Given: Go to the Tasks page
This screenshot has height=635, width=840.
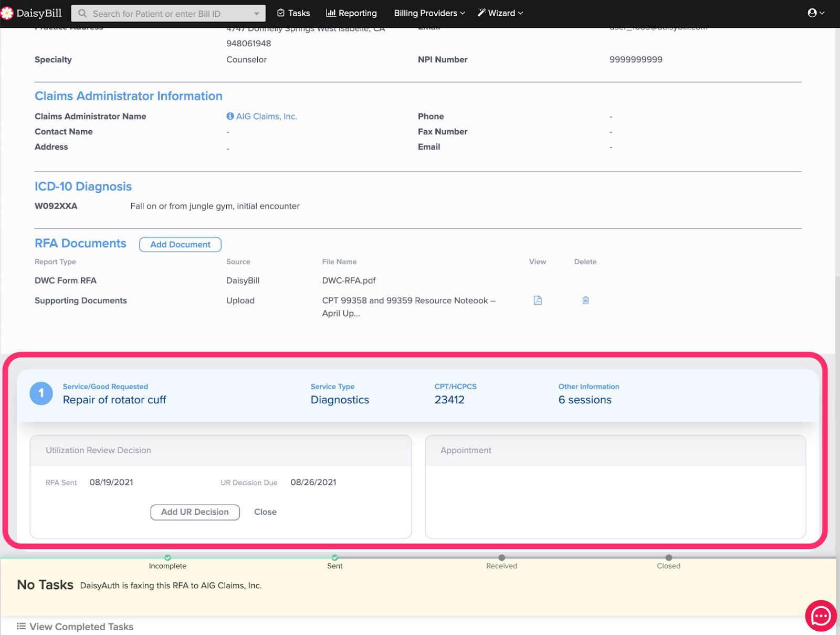Looking at the screenshot, I should point(293,13).
